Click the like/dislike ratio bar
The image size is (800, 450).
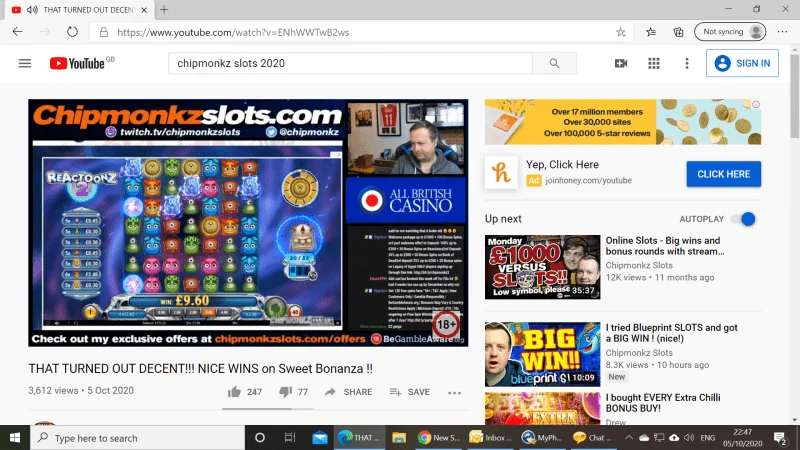coord(268,408)
